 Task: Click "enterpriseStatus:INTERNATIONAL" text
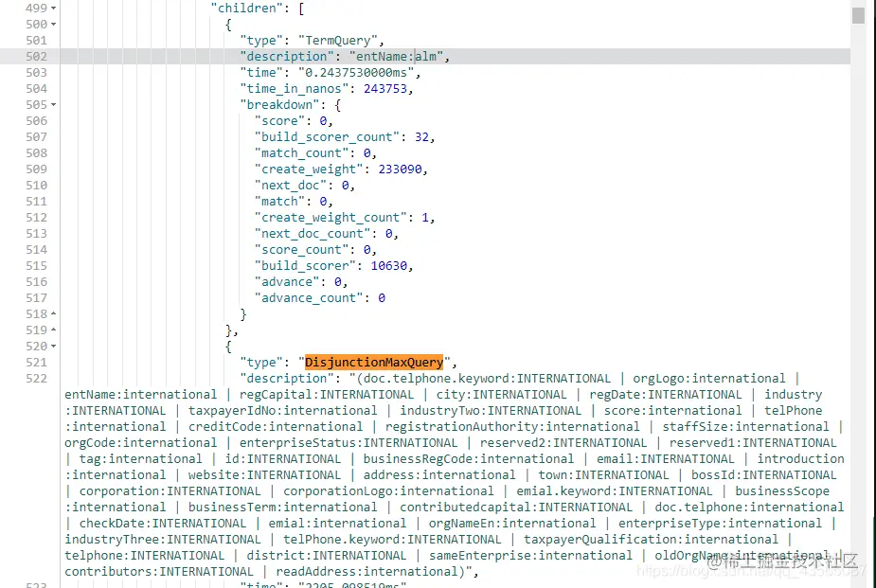[x=349, y=443]
